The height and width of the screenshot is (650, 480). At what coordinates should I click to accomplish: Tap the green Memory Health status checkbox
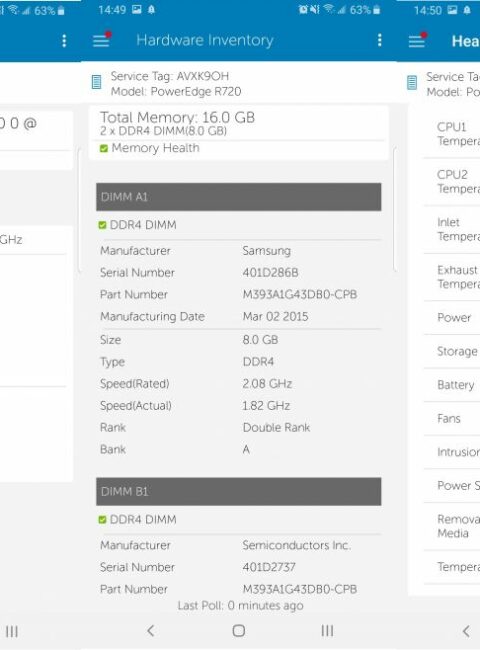[x=104, y=148]
